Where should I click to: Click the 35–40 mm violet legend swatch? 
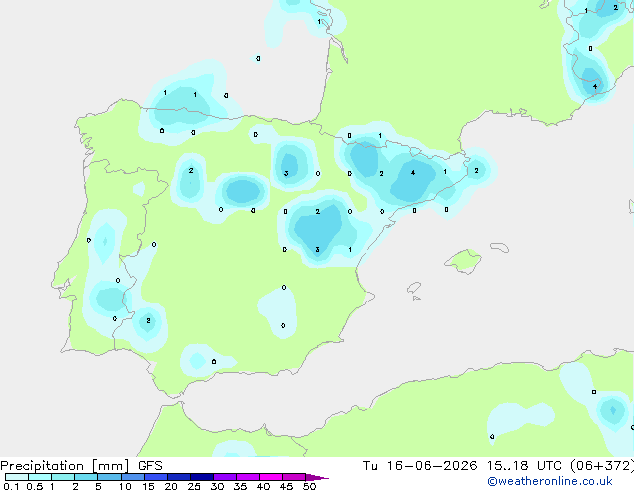248,477
